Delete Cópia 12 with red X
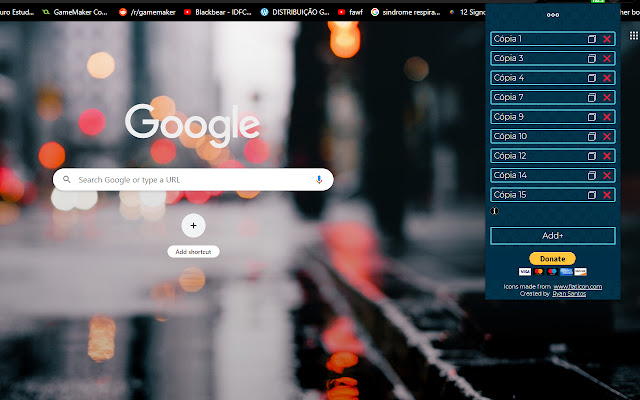 click(x=607, y=156)
